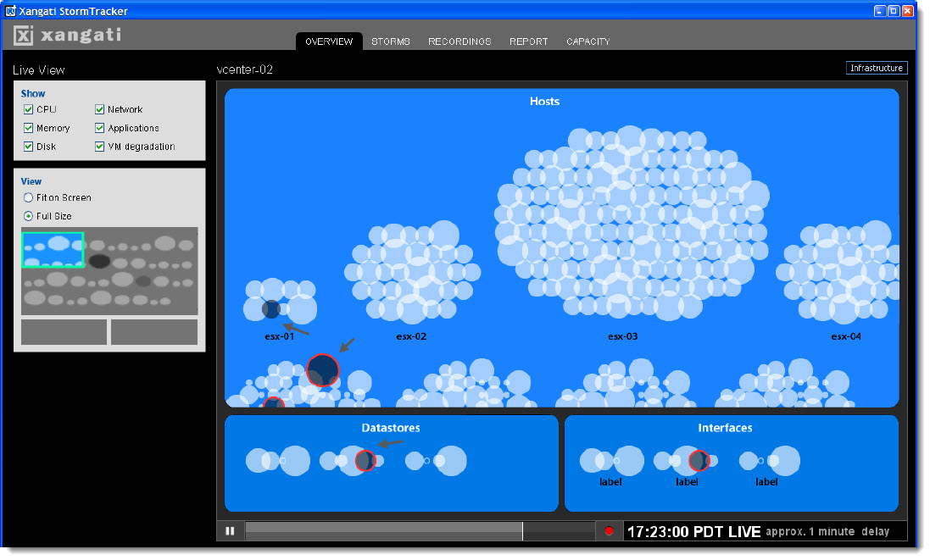This screenshot has height=560, width=930.
Task: Click the Infrastructure button
Action: (877, 68)
